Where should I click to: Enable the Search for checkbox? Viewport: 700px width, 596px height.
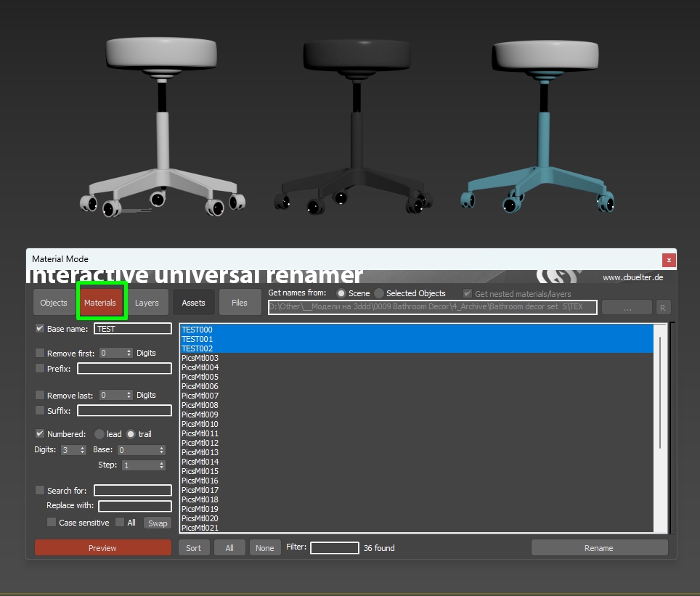pos(40,490)
